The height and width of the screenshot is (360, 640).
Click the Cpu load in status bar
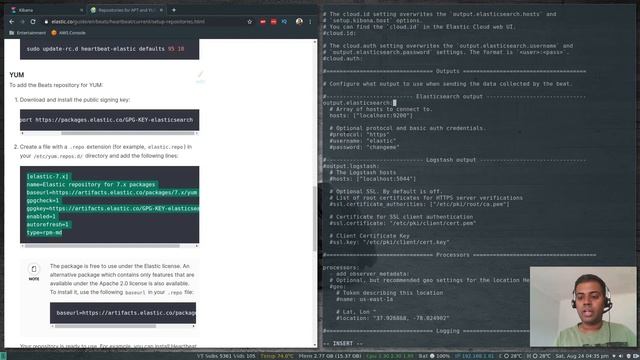point(390,356)
